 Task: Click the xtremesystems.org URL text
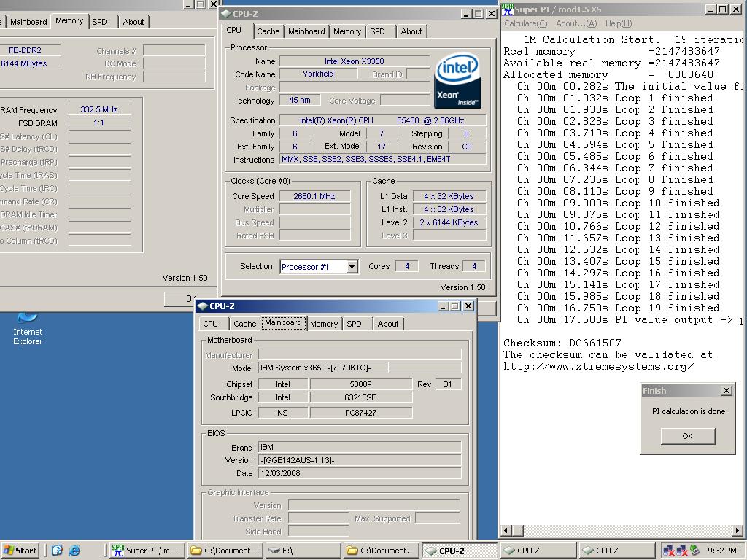click(598, 366)
